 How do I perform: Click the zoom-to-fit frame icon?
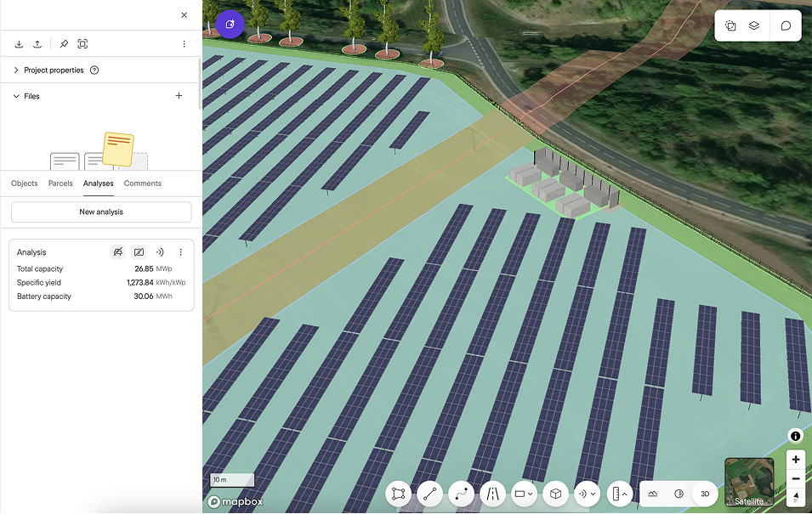click(x=82, y=44)
